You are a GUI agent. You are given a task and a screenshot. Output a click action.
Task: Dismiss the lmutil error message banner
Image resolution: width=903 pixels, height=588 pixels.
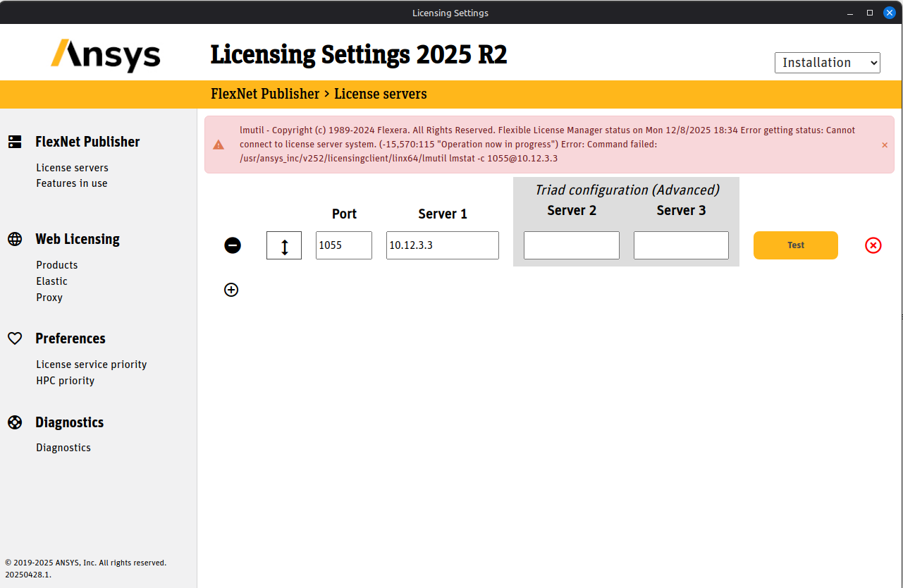tap(885, 145)
